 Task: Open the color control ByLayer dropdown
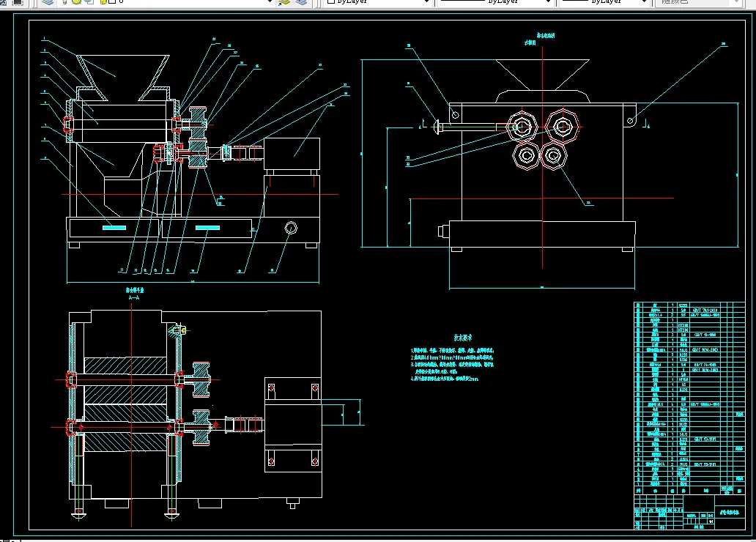426,2
